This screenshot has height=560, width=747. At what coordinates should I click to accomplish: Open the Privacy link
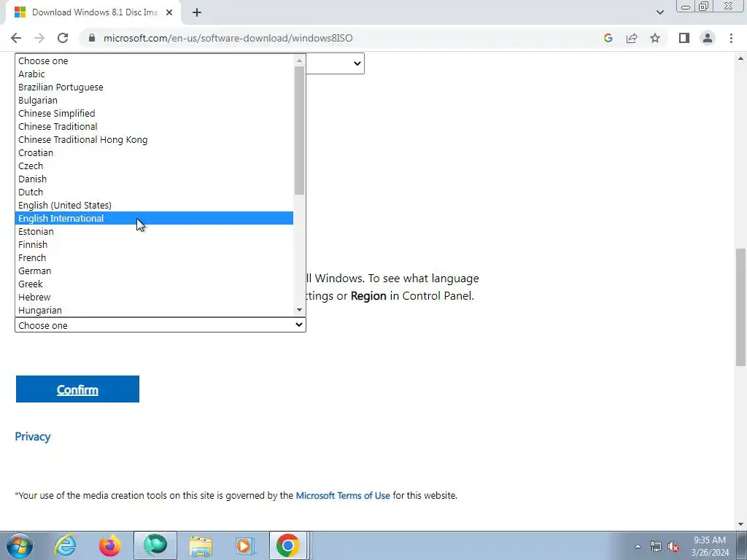point(32,437)
